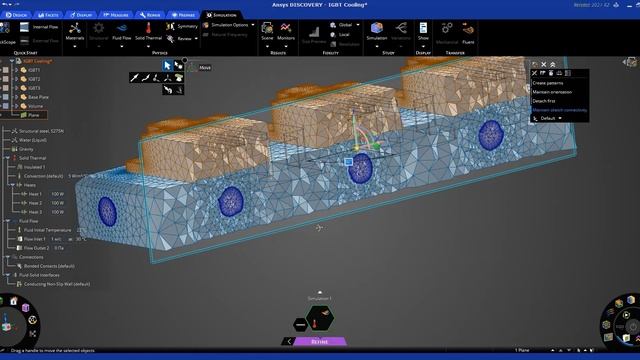Toggle visibility box of IGBT3
This screenshot has height=360, width=640.
click(6, 88)
